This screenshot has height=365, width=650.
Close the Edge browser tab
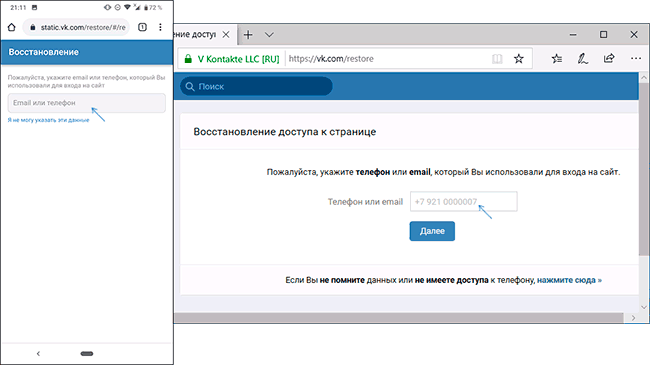tap(226, 34)
